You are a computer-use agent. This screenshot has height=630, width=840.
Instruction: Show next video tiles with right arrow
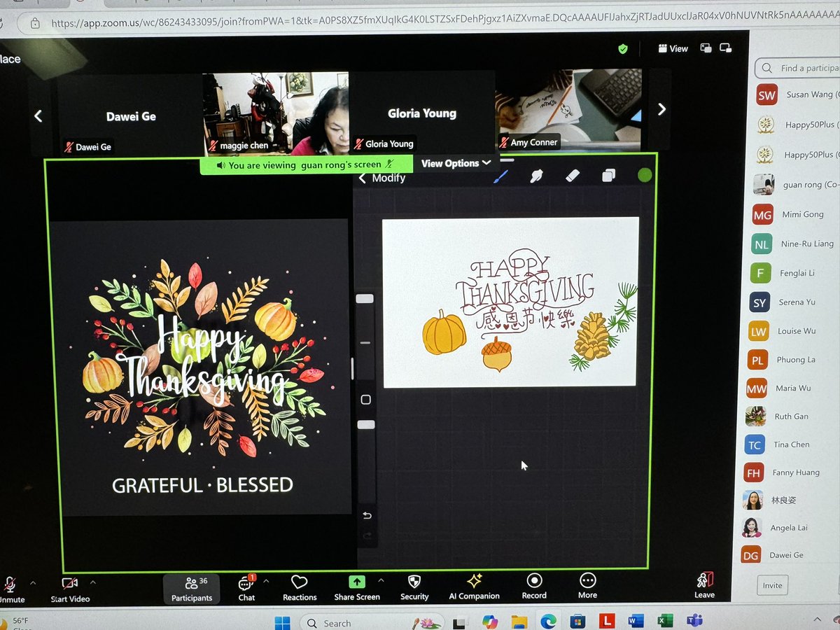coord(661,109)
